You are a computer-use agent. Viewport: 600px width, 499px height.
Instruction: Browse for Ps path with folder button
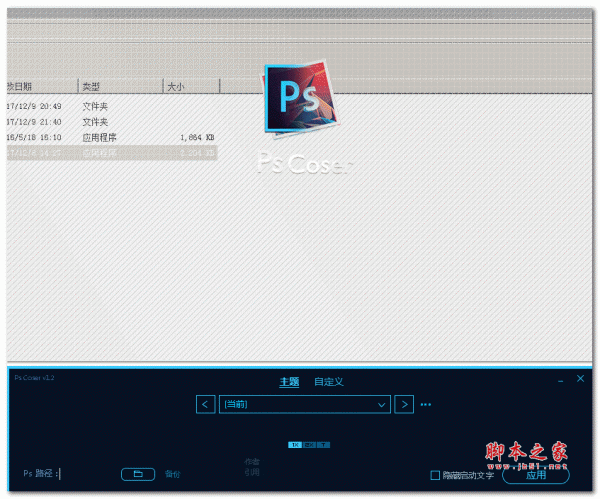pos(138,474)
